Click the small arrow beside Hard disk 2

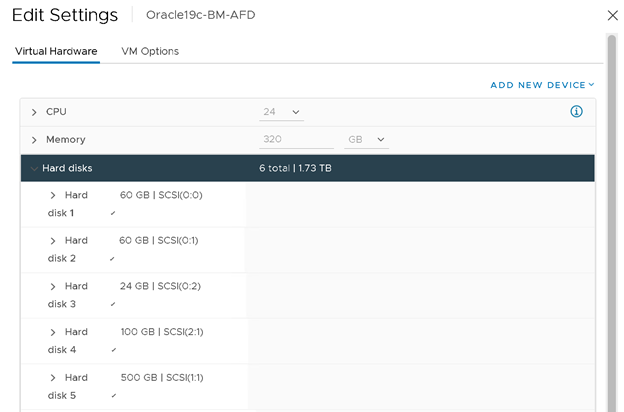point(113,259)
